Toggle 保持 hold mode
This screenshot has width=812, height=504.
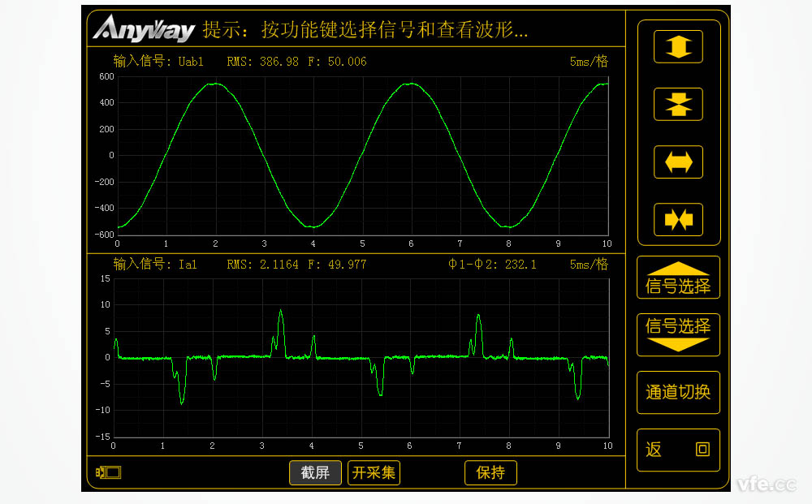pos(490,472)
